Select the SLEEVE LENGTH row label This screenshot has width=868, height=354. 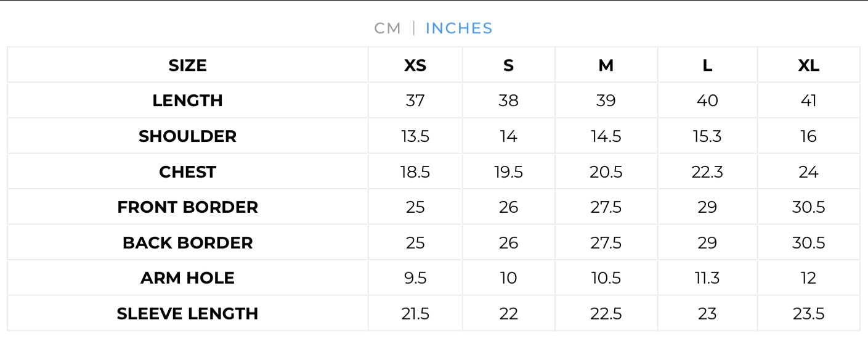coord(187,313)
